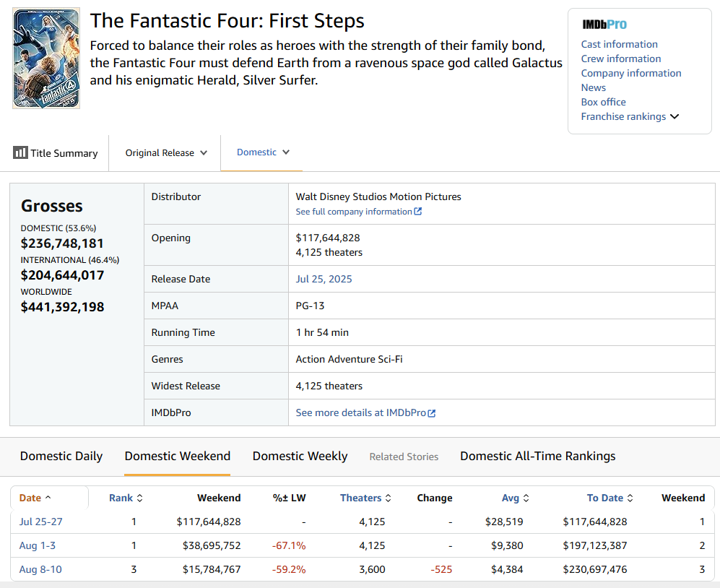Click the Title Summary bar chart icon
Image resolution: width=720 pixels, height=588 pixels.
(x=20, y=152)
